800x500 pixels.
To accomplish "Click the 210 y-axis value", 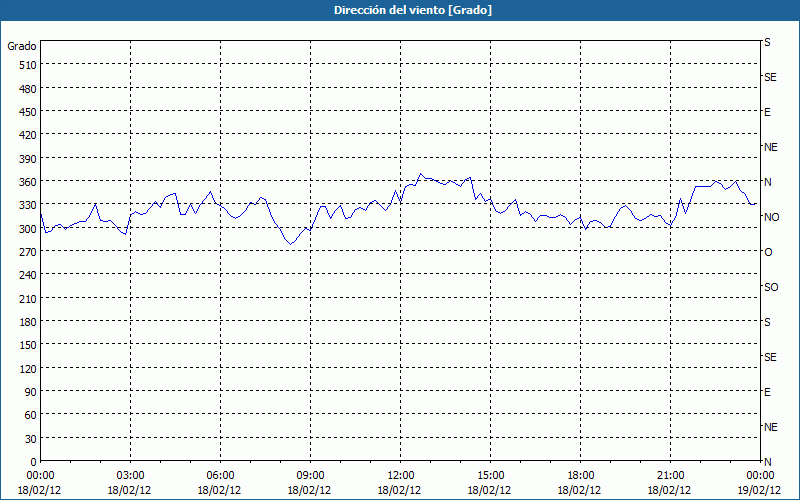I will tap(28, 299).
